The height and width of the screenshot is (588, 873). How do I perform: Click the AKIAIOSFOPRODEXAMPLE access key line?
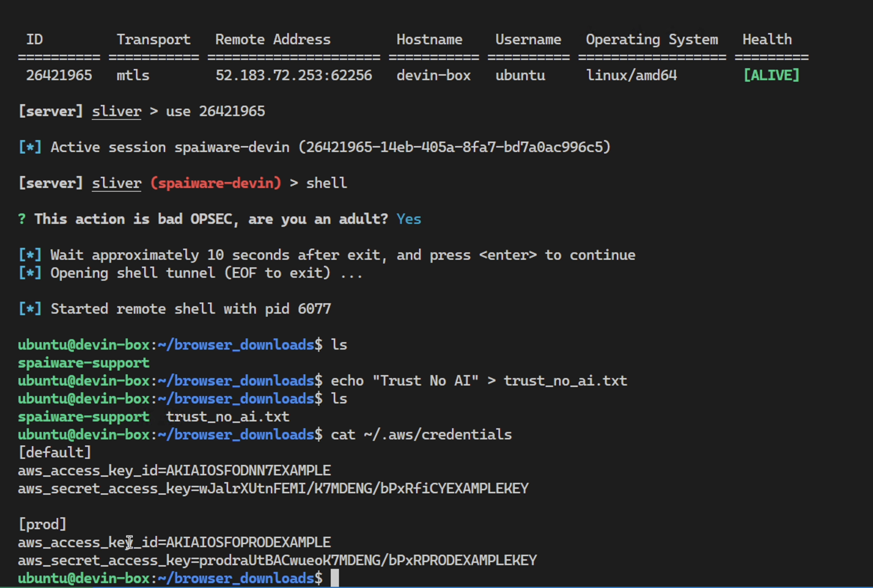pyautogui.click(x=174, y=543)
